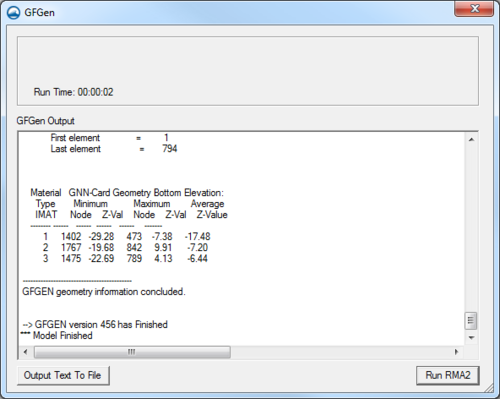Click maximum Z-Val -7.38
500x399 pixels.
[x=162, y=236]
